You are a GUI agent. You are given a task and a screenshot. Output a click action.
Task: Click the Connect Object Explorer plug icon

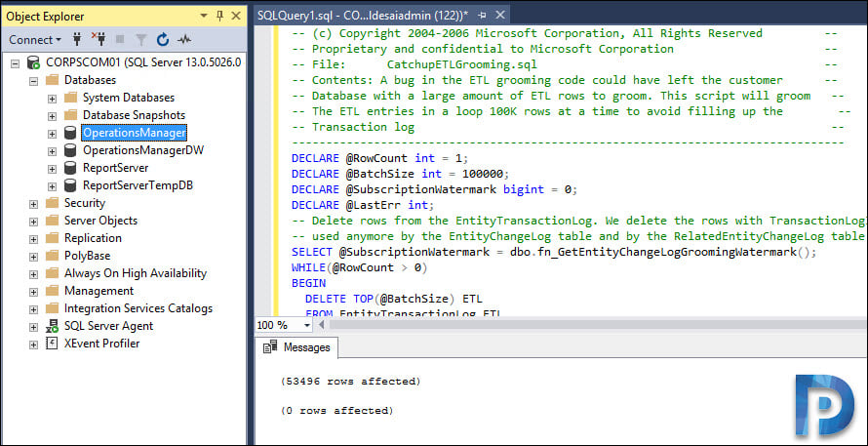pos(77,39)
